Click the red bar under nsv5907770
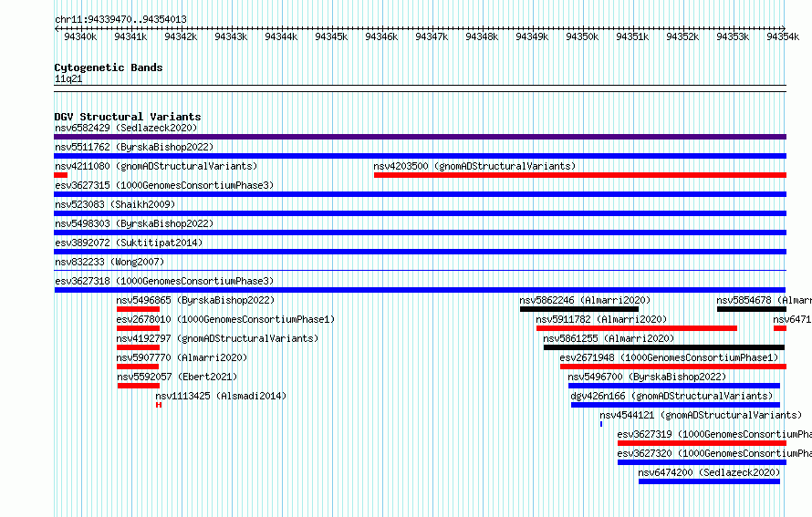The image size is (812, 517). [x=138, y=367]
